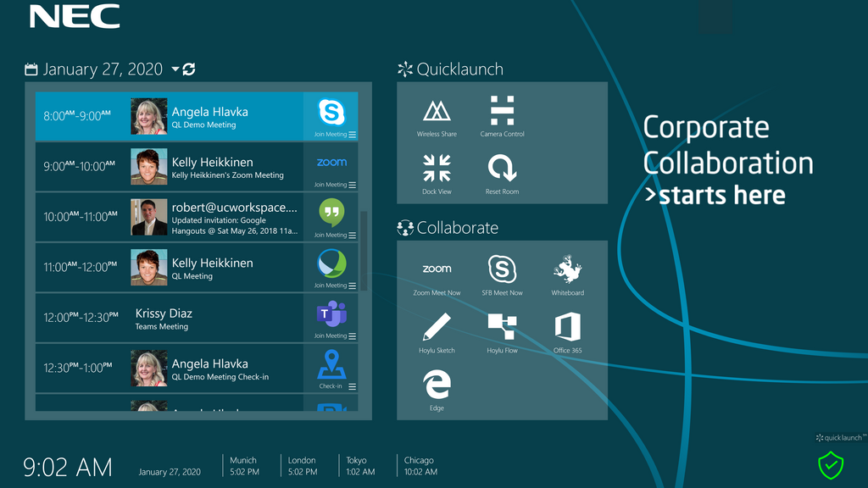The image size is (868, 488).
Task: Open options menu for the 8:00 AM meeting
Action: tap(352, 135)
